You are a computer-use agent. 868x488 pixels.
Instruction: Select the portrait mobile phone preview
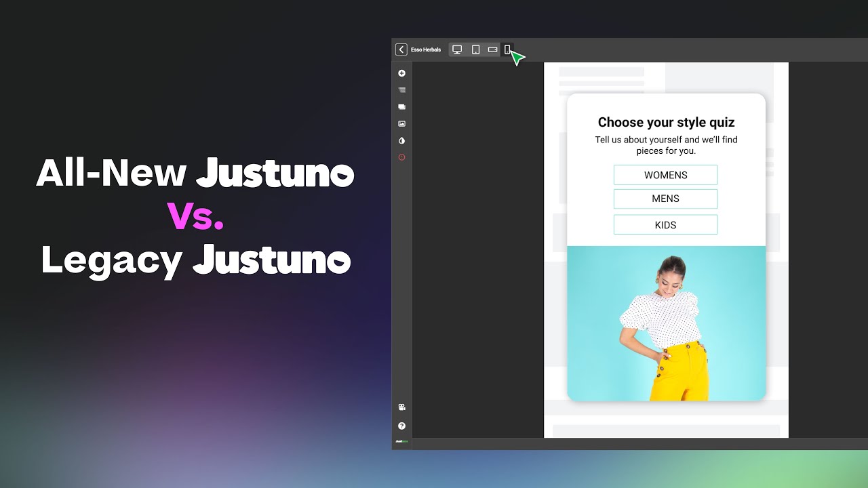click(507, 49)
